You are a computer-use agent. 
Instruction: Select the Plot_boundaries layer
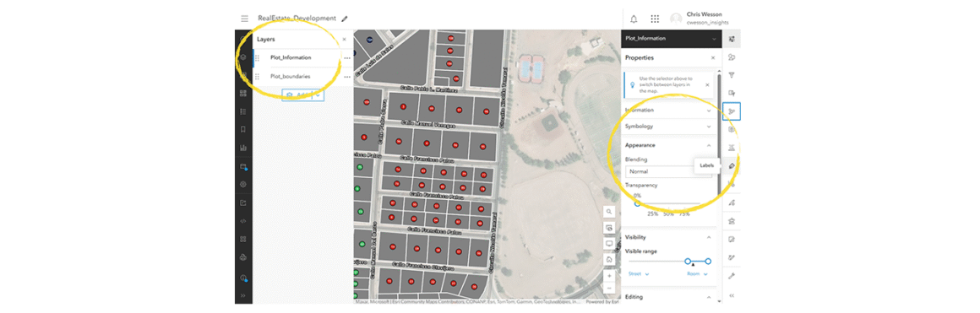pyautogui.click(x=290, y=76)
